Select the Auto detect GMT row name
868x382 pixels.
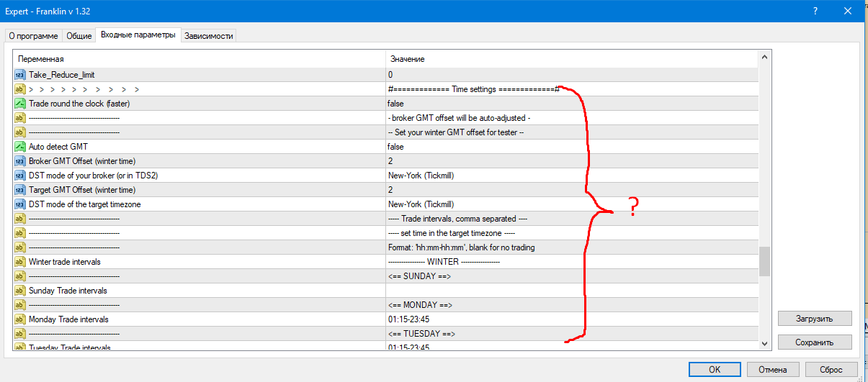pos(58,147)
